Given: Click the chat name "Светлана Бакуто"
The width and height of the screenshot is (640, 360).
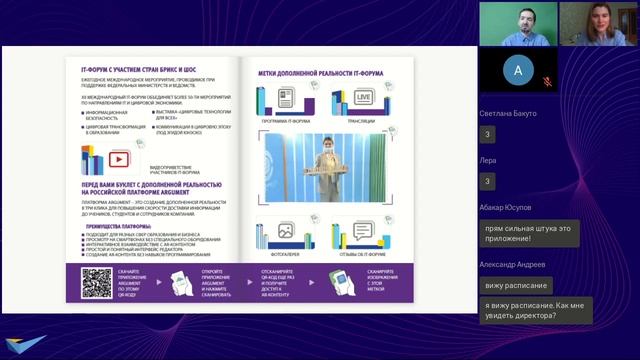Looking at the screenshot, I should click(508, 113).
